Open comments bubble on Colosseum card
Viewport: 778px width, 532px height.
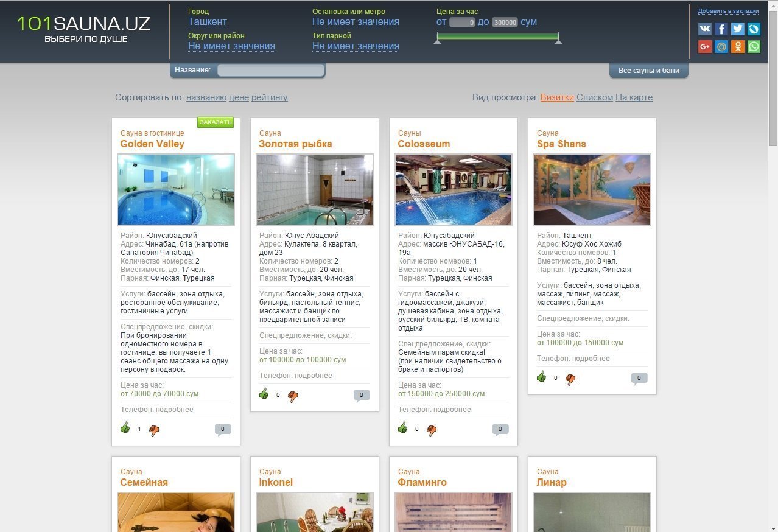point(500,430)
